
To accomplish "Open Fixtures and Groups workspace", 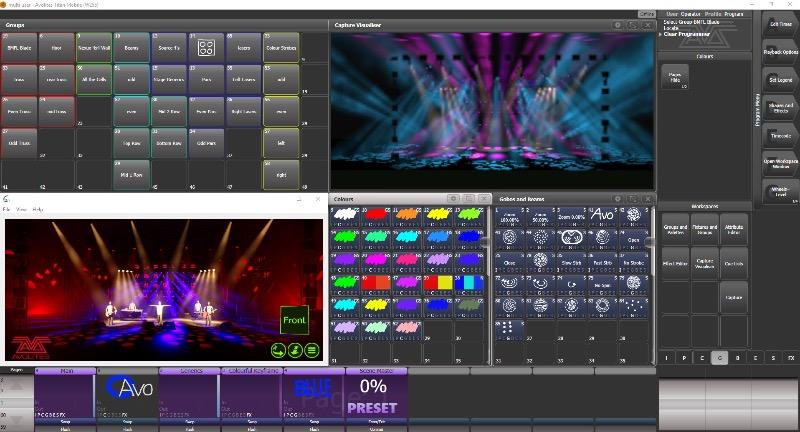I will [x=705, y=230].
